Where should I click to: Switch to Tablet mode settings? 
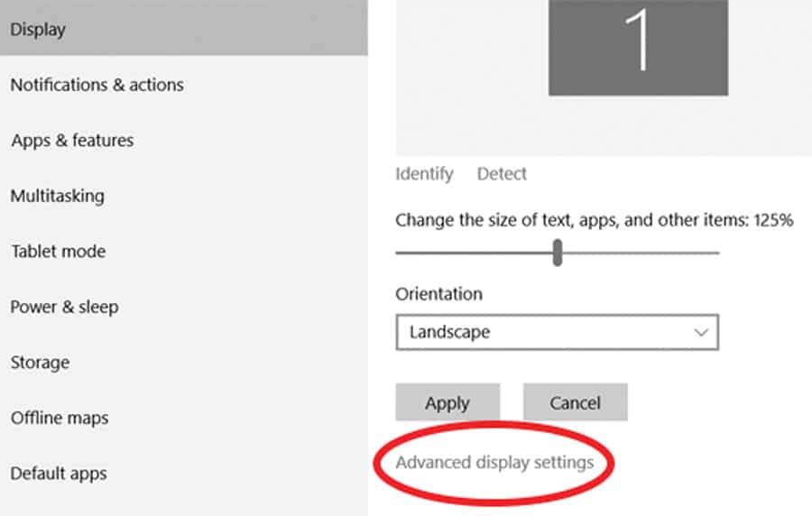59,252
